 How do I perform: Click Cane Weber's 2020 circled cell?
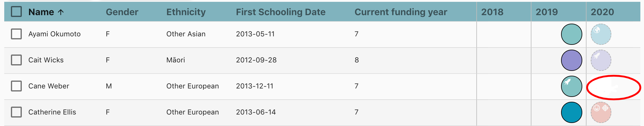click(x=613, y=87)
